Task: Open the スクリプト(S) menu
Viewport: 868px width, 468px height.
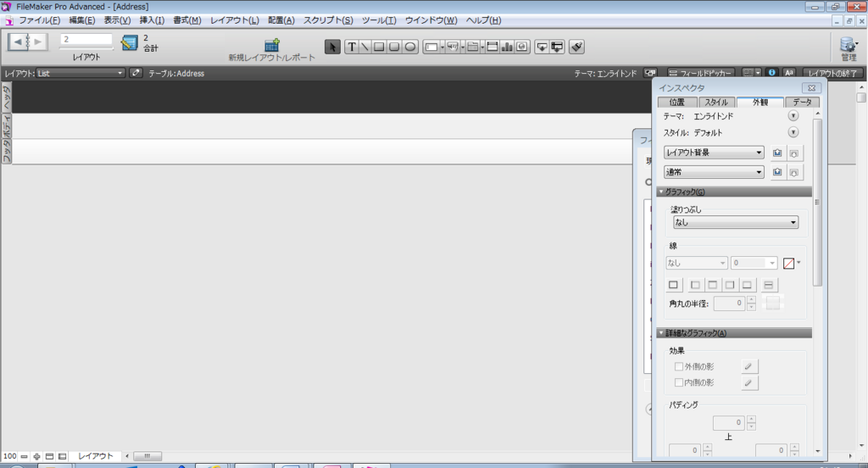Action: coord(328,20)
